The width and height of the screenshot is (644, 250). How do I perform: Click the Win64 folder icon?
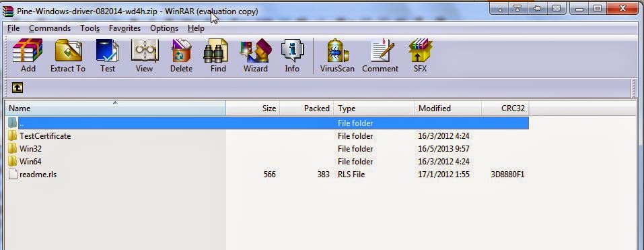[13, 161]
